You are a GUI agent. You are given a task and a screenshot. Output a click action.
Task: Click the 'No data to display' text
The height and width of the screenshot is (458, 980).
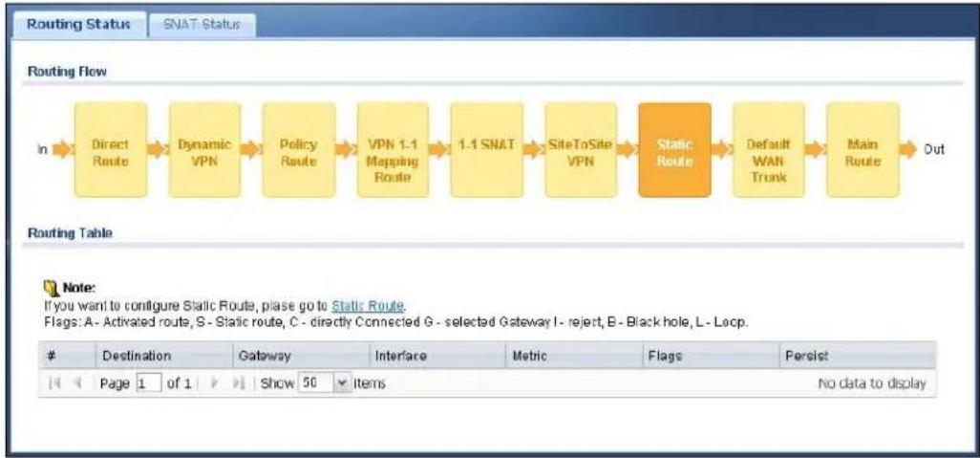(x=872, y=383)
